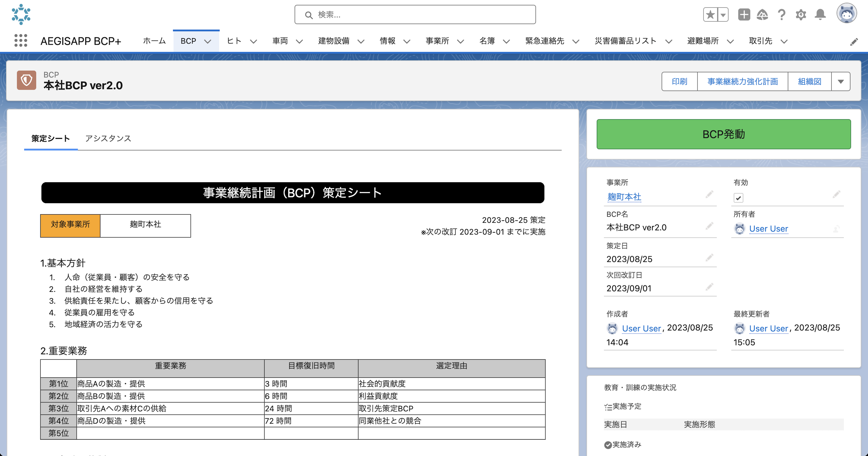This screenshot has width=868, height=456.
Task: Open the help question mark icon
Action: (x=782, y=15)
